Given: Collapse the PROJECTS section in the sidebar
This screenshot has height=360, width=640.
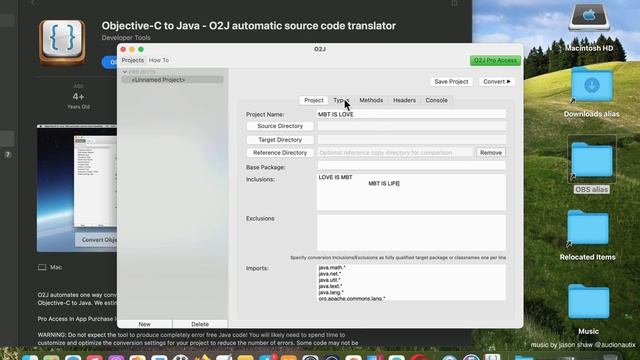Looking at the screenshot, I should 125,72.
